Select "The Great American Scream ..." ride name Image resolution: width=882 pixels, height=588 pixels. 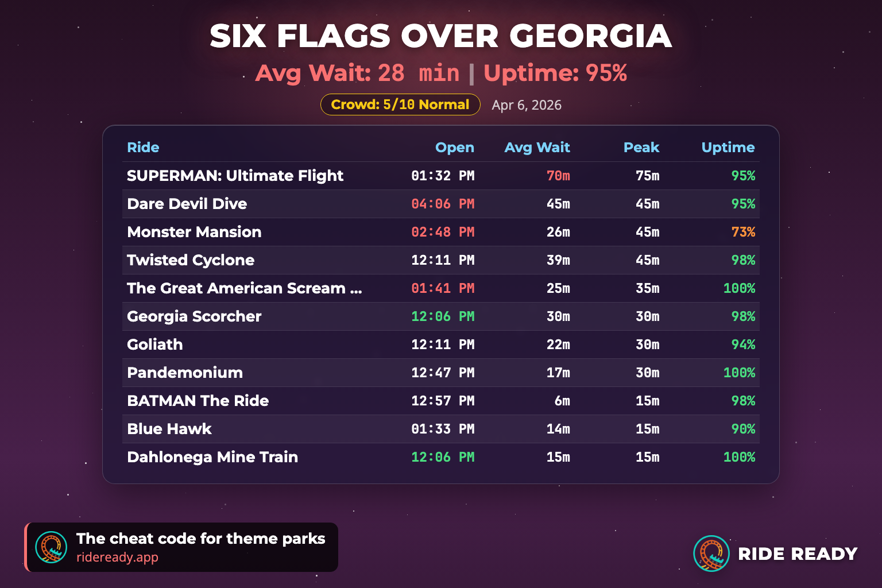(x=244, y=288)
